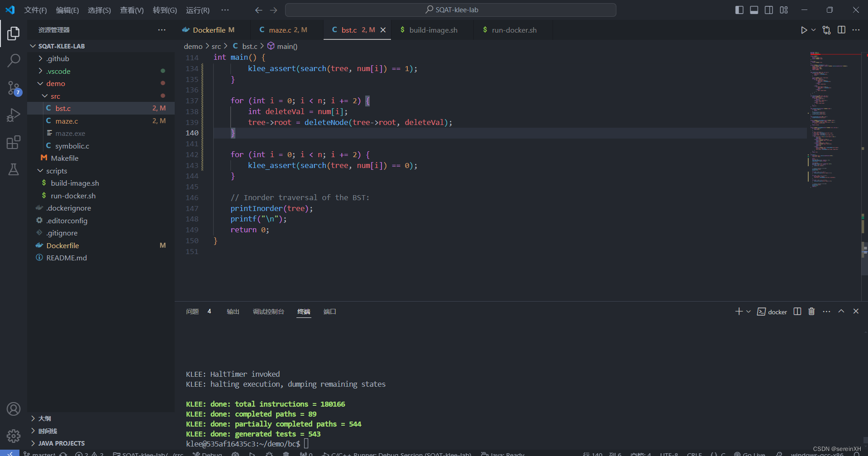Open the 文件(F) menu
Screen dimensions: 868x456
tap(35, 10)
